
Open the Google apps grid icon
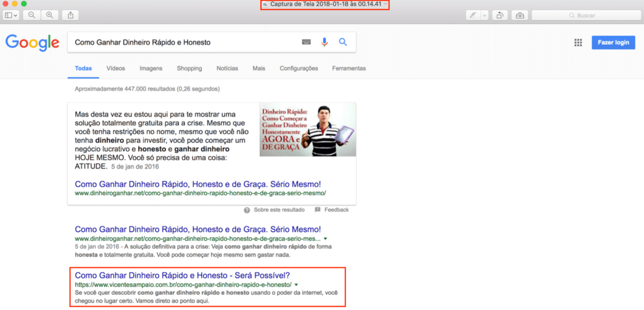579,43
